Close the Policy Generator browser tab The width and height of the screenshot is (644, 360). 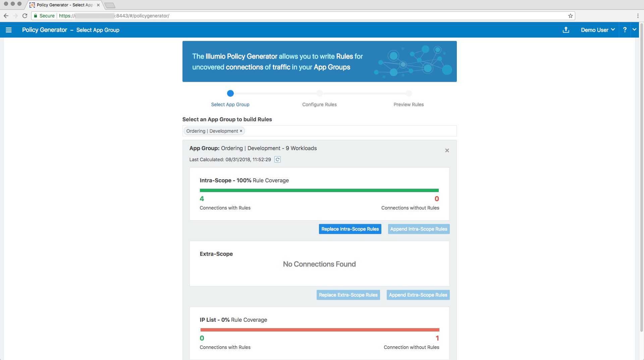(98, 5)
